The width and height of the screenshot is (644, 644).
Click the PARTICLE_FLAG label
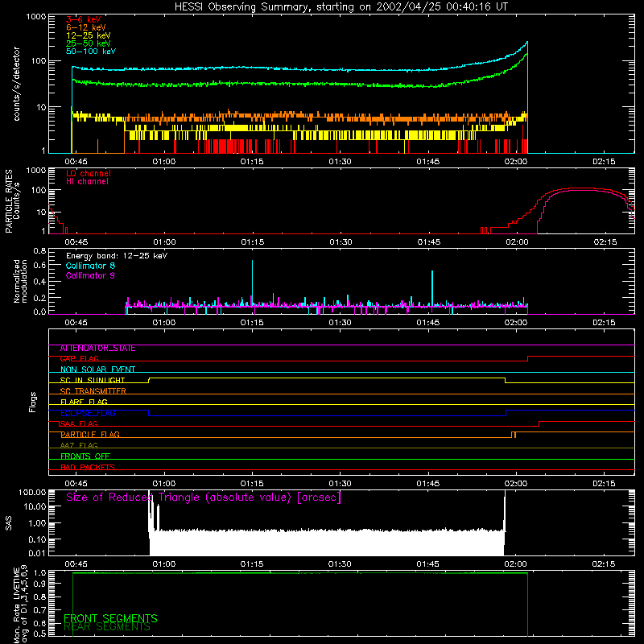(x=90, y=435)
